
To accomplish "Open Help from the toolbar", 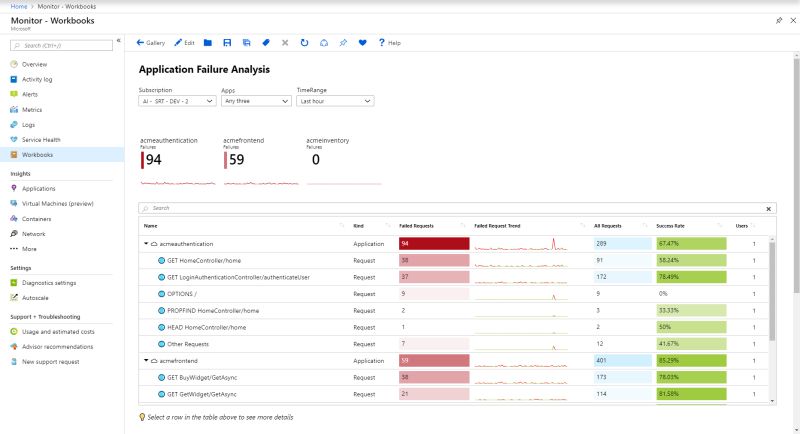I will click(389, 43).
